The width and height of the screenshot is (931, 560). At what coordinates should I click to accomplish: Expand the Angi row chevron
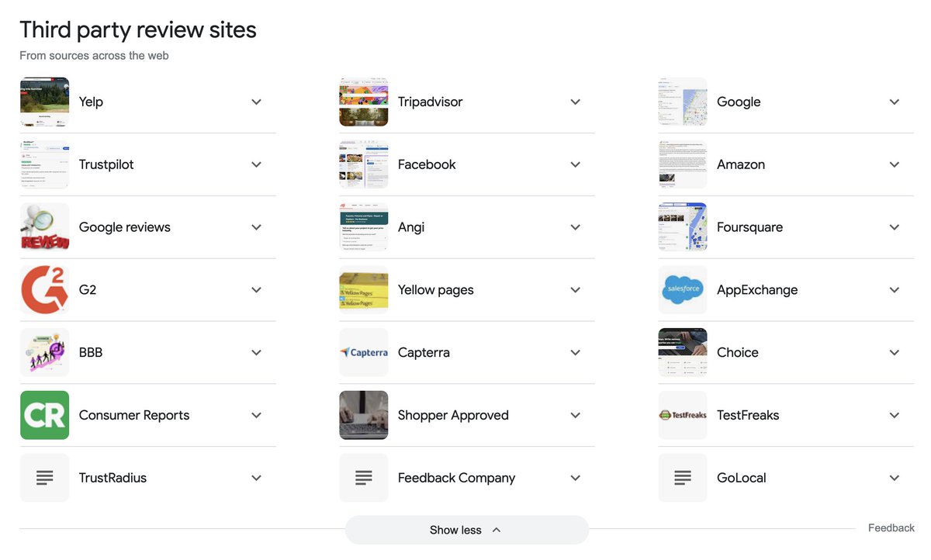coord(576,227)
